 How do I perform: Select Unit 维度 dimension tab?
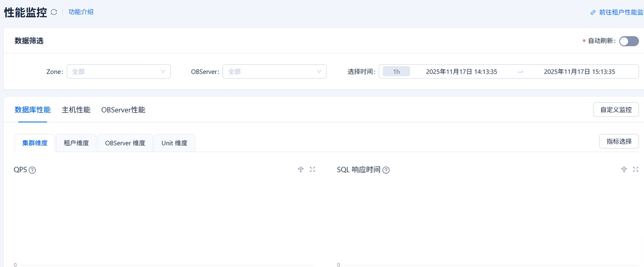coord(174,143)
